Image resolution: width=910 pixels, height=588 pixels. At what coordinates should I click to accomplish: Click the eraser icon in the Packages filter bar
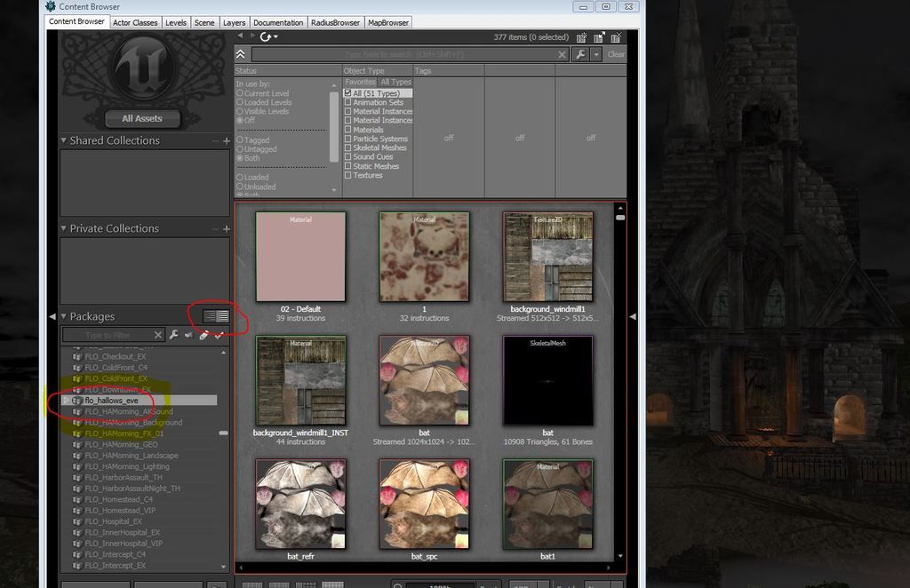pyautogui.click(x=204, y=335)
